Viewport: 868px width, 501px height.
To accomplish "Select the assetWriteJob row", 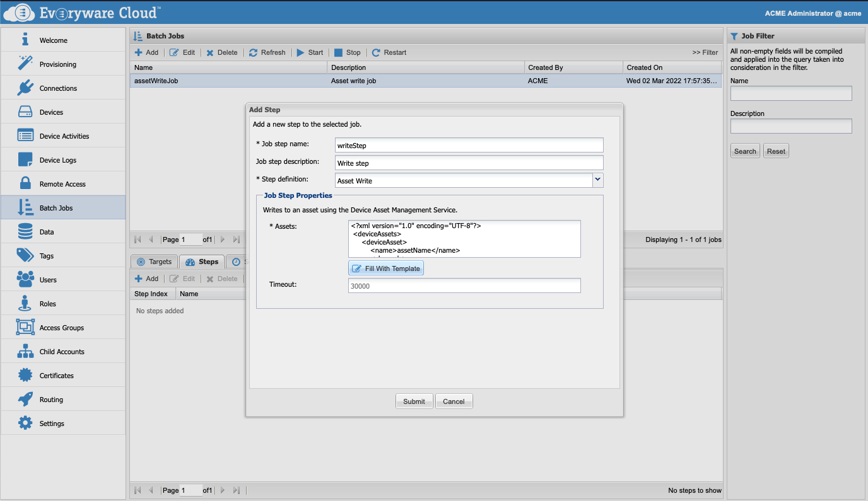I will pyautogui.click(x=426, y=81).
